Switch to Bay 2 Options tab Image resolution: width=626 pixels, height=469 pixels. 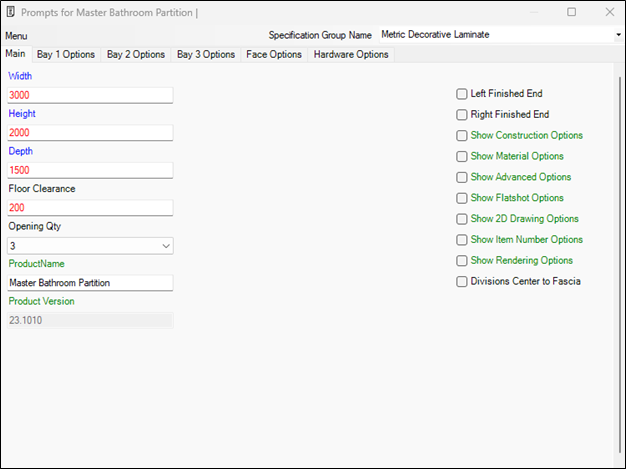tap(136, 54)
